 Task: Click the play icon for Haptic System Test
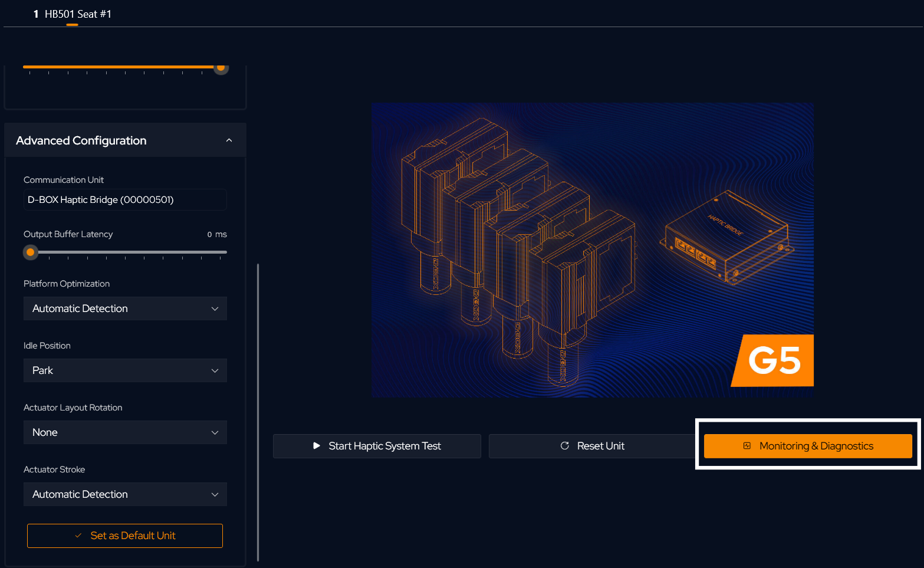[317, 446]
